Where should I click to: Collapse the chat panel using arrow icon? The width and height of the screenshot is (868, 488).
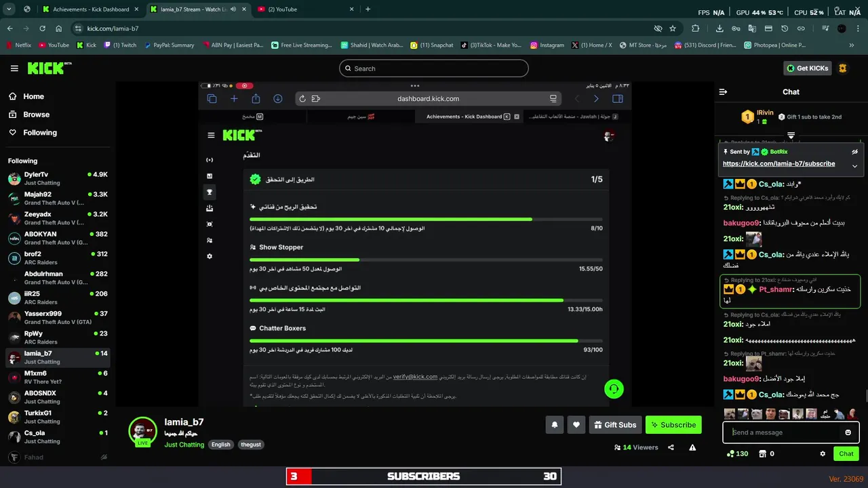tap(723, 91)
